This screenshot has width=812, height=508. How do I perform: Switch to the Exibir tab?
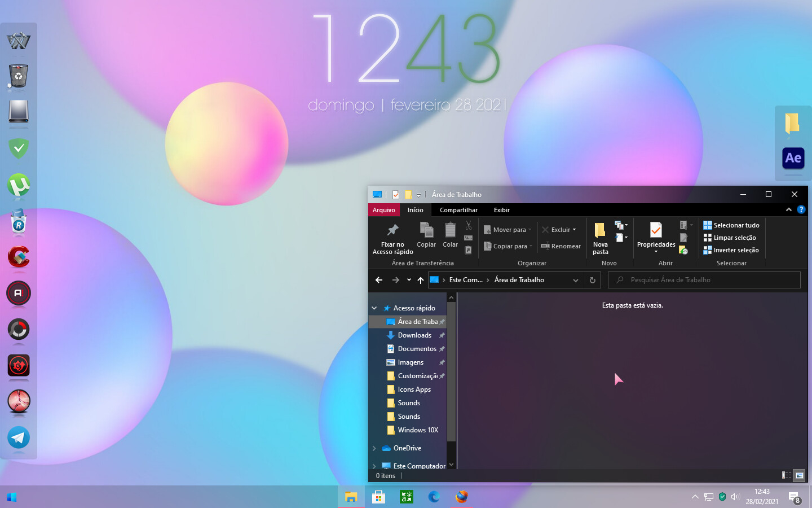click(x=502, y=210)
